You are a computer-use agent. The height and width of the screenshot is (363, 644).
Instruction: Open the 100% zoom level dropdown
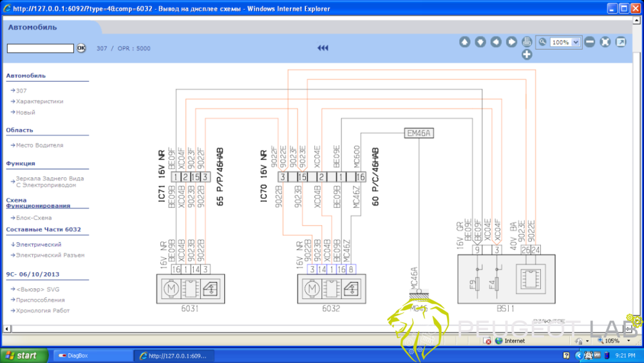[576, 42]
